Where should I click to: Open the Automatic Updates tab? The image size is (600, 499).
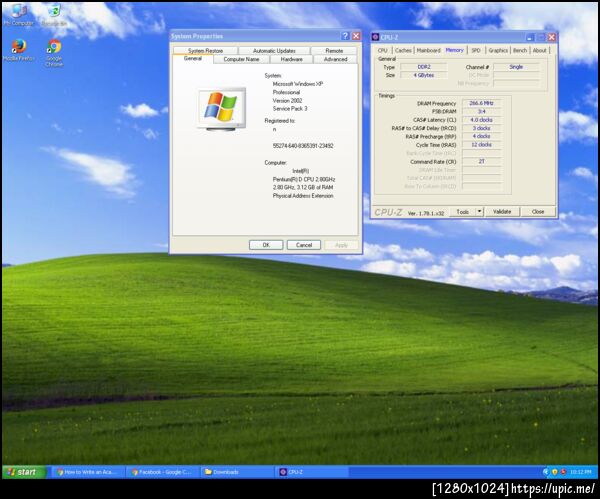[x=274, y=51]
